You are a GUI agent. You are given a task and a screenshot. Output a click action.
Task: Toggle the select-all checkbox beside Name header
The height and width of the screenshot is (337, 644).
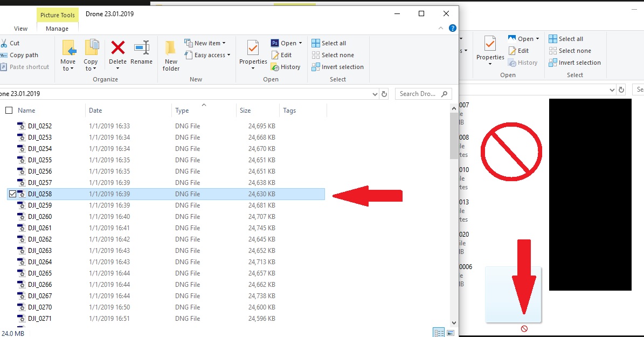click(x=9, y=109)
